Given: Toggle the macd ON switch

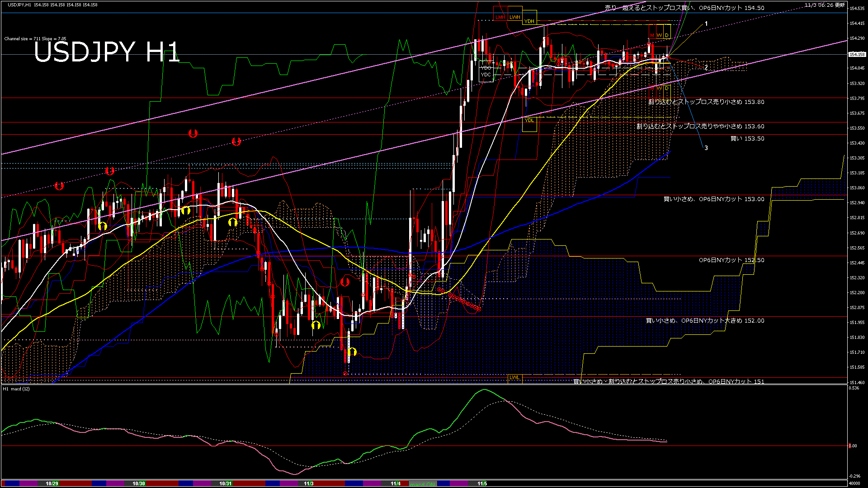Looking at the screenshot, I should click(423, 483).
